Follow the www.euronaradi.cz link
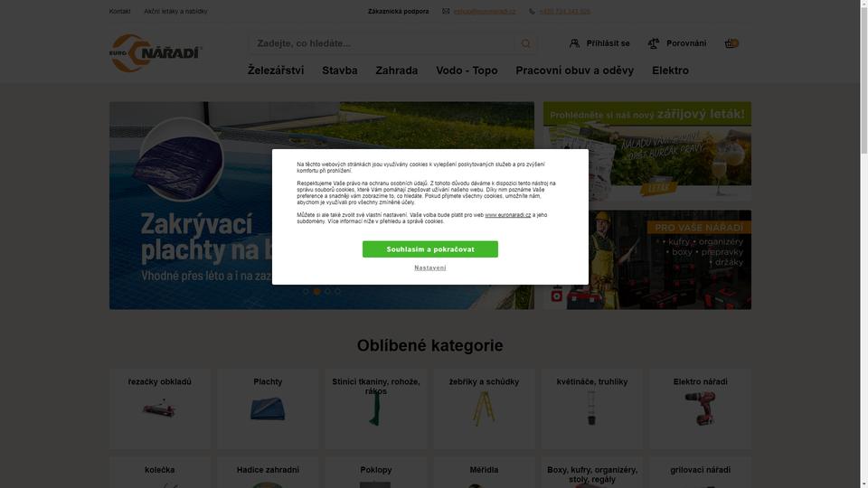This screenshot has width=868, height=488. [507, 215]
